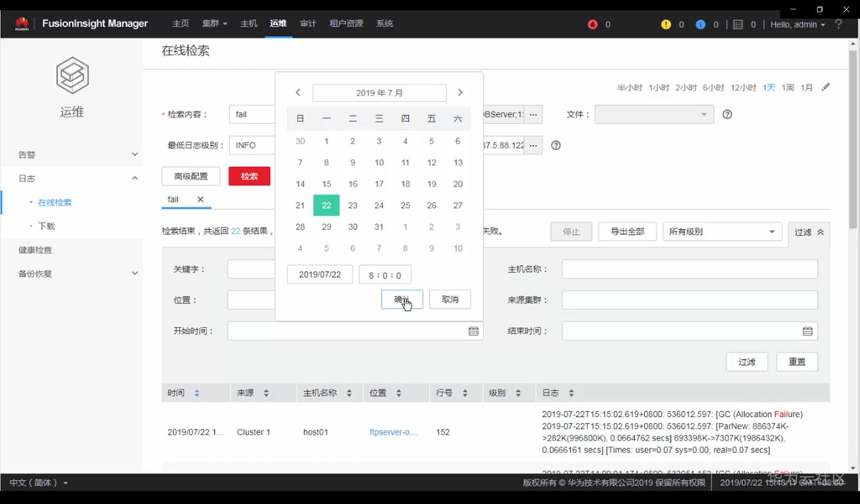
Task: Click the 来源集群 filter input field
Action: (690, 300)
